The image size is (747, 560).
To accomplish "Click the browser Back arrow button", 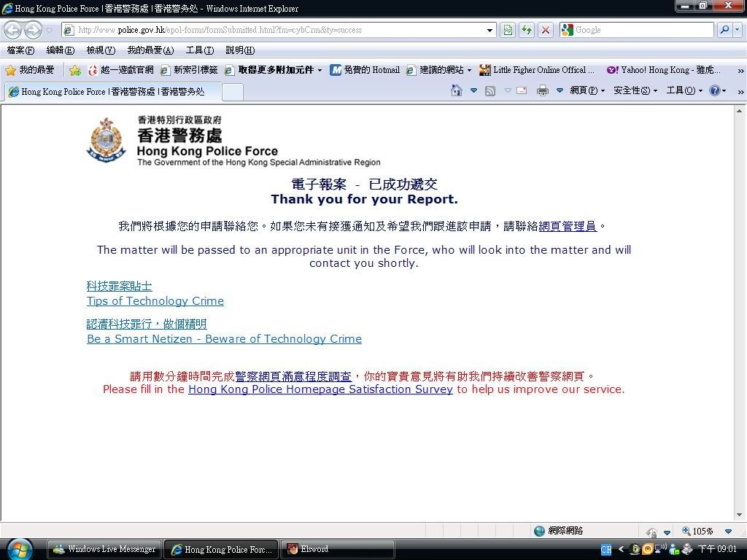I will (13, 30).
